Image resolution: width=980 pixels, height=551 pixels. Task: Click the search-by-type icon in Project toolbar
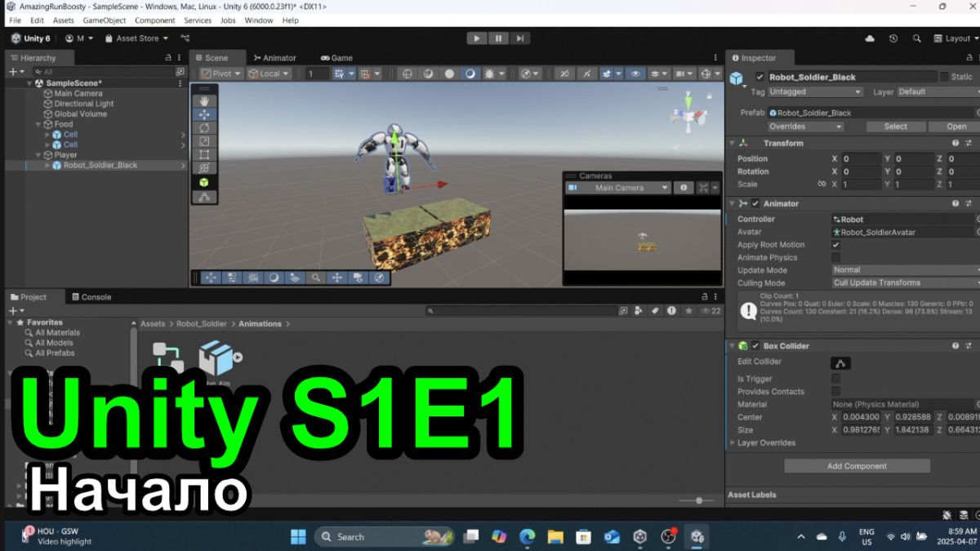pos(638,310)
